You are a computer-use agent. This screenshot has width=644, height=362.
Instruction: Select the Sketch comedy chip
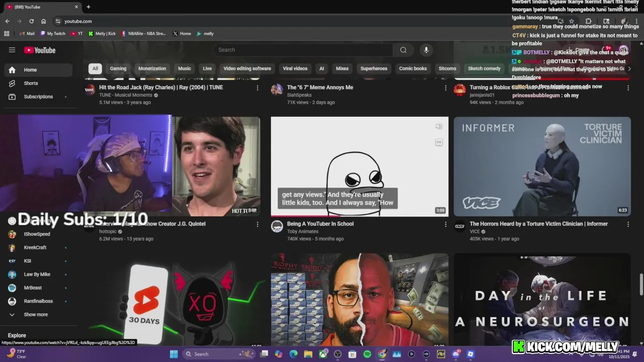point(484,68)
